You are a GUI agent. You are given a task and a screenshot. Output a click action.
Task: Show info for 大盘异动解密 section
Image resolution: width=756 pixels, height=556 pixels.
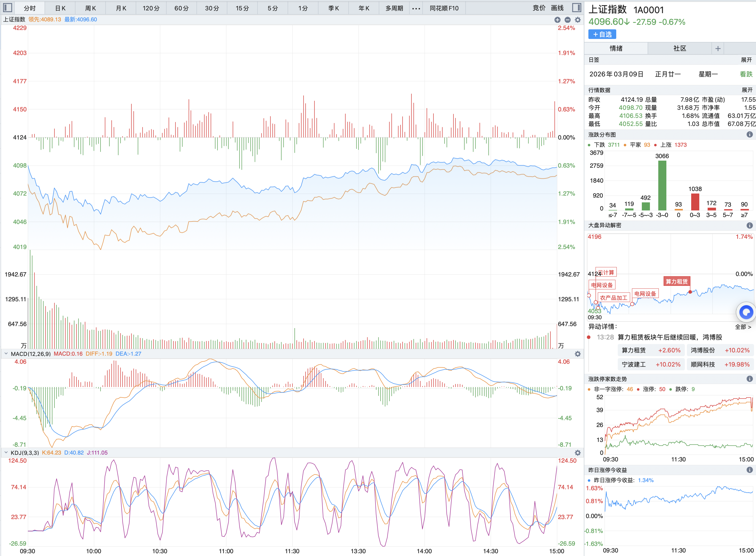tap(750, 225)
